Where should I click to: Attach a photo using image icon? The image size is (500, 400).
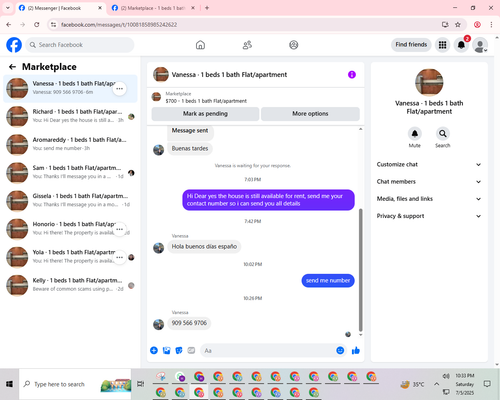(x=166, y=350)
